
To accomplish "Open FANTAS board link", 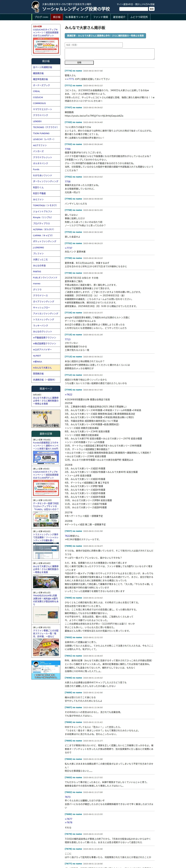I will pos(46,272).
